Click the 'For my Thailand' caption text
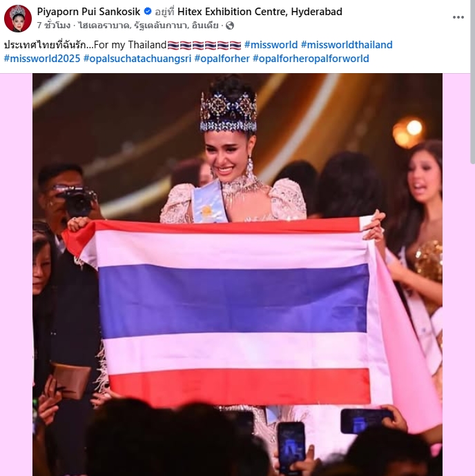The image size is (475, 476). pos(130,45)
